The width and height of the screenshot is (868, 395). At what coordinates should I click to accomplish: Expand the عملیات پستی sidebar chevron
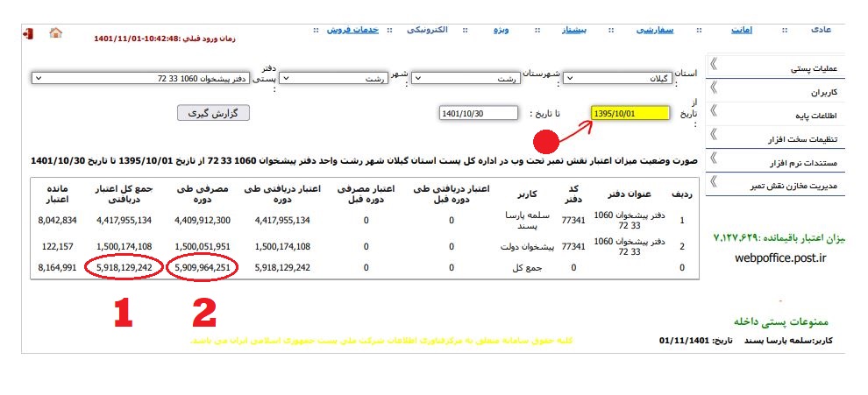(x=714, y=64)
